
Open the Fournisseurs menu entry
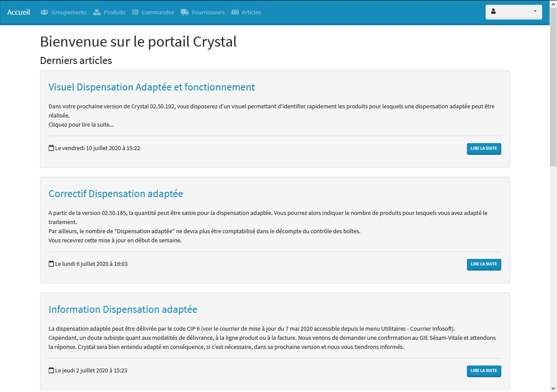tap(208, 12)
